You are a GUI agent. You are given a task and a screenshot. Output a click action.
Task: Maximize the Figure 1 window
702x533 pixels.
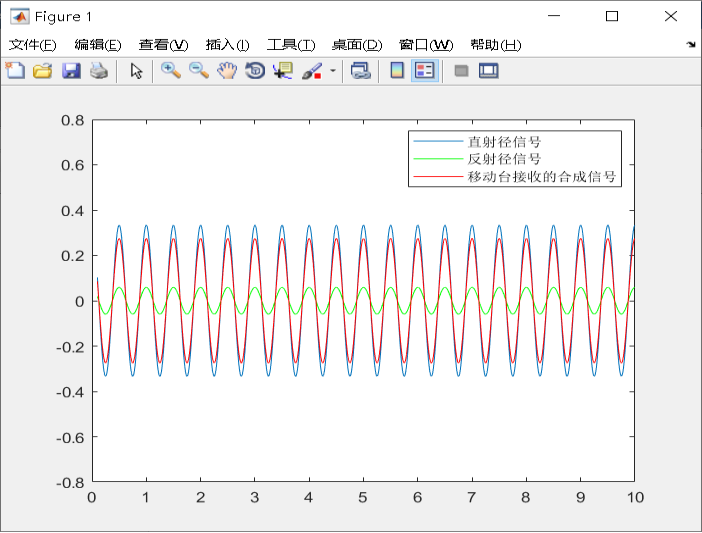(x=612, y=16)
